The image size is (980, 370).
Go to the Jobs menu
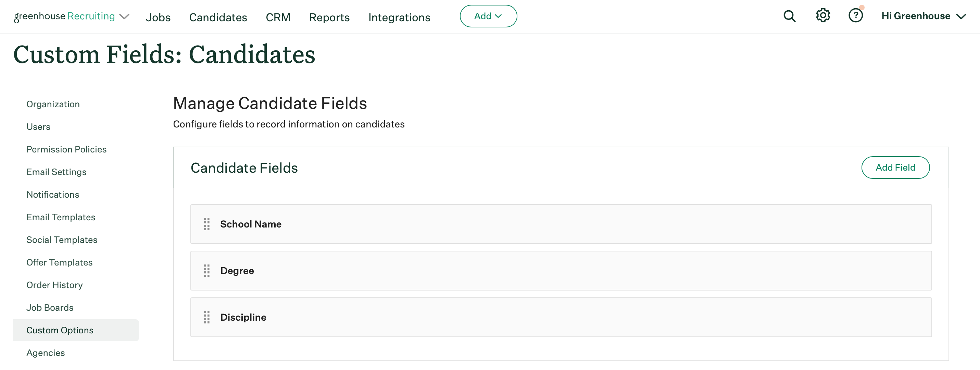pyautogui.click(x=158, y=17)
